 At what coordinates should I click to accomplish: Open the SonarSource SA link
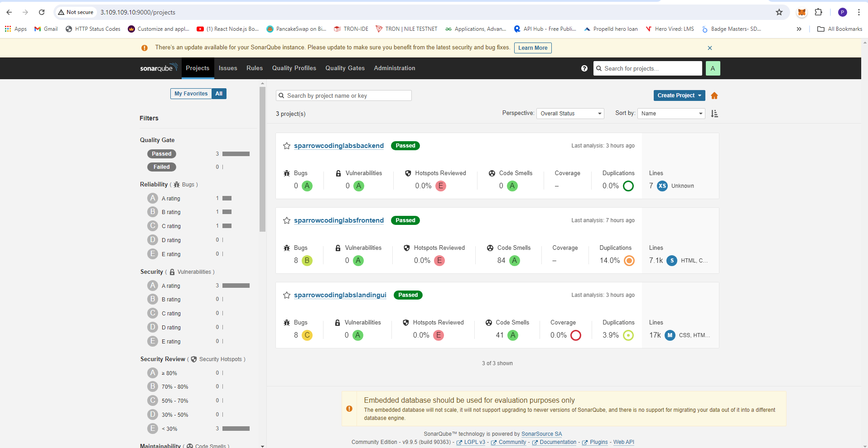click(542, 434)
